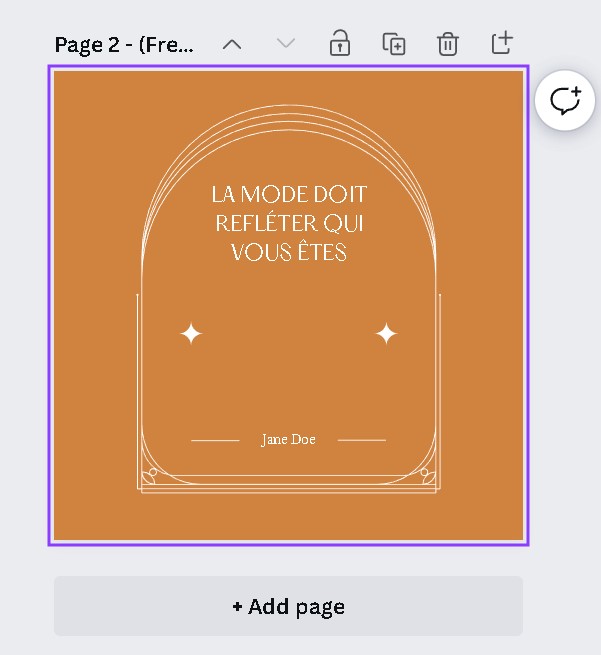The image size is (601, 655).
Task: Add a new page via the page-plus icon
Action: (x=502, y=43)
